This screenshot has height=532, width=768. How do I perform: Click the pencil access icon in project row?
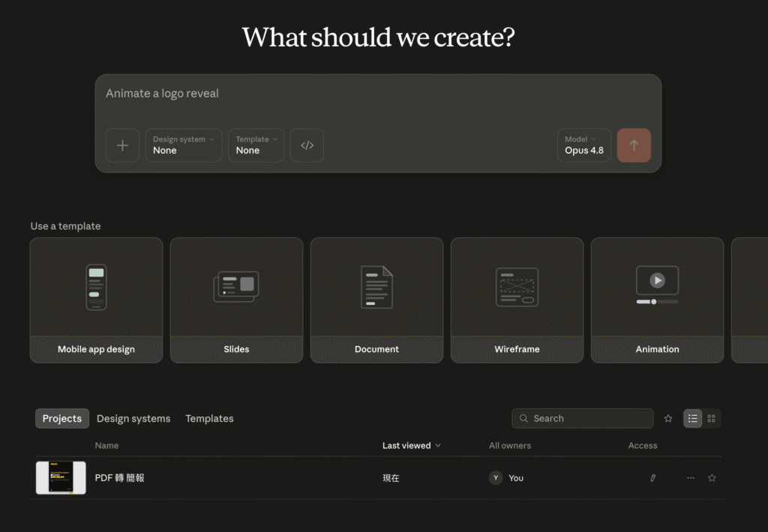[x=653, y=477]
